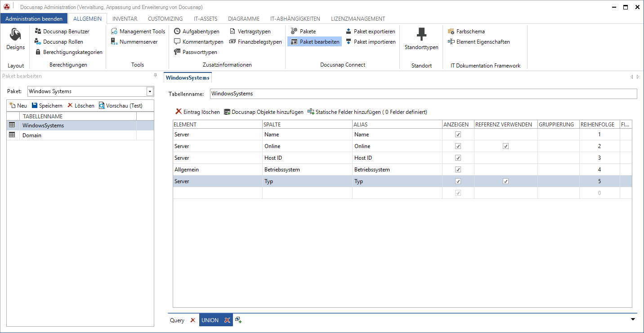Open Vertragstypen
Screen dimensions: 644x333
pyautogui.click(x=250, y=31)
